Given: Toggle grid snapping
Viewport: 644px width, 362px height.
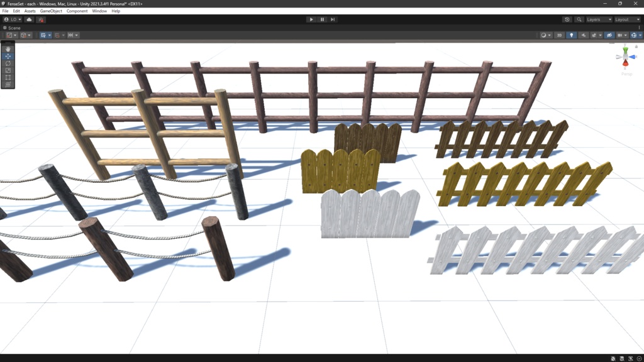Looking at the screenshot, I should click(57, 35).
